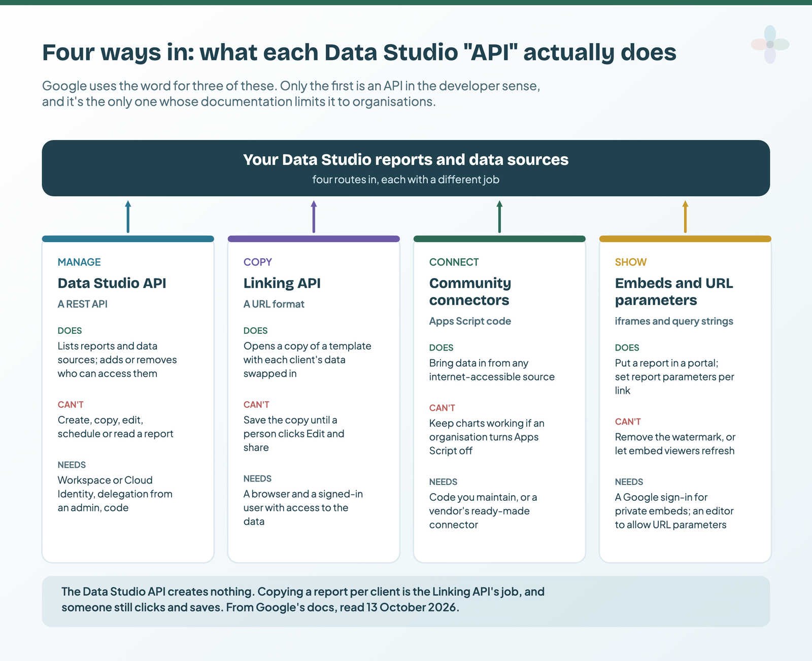Click the "NEEDS" label in the Linking API card

257,479
